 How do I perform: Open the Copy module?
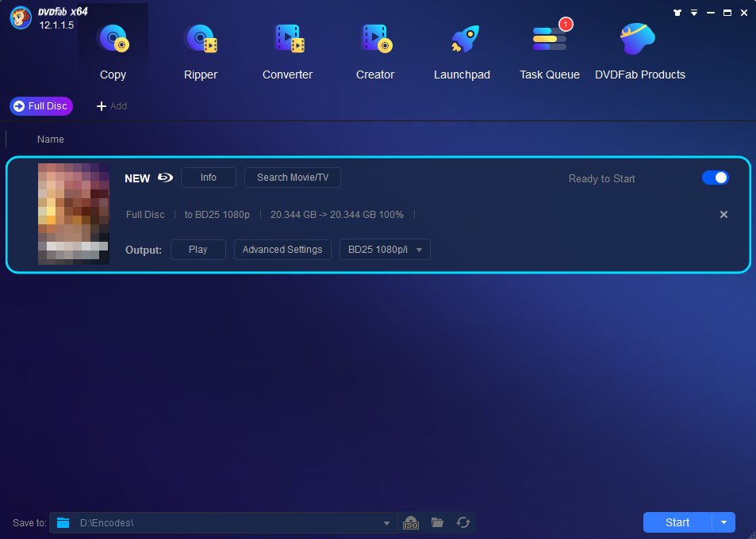click(x=113, y=52)
